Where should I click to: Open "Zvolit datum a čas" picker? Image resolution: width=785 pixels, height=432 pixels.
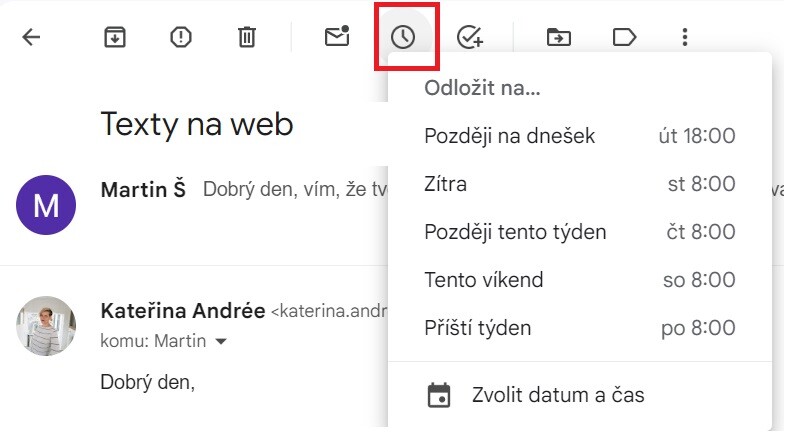(558, 395)
